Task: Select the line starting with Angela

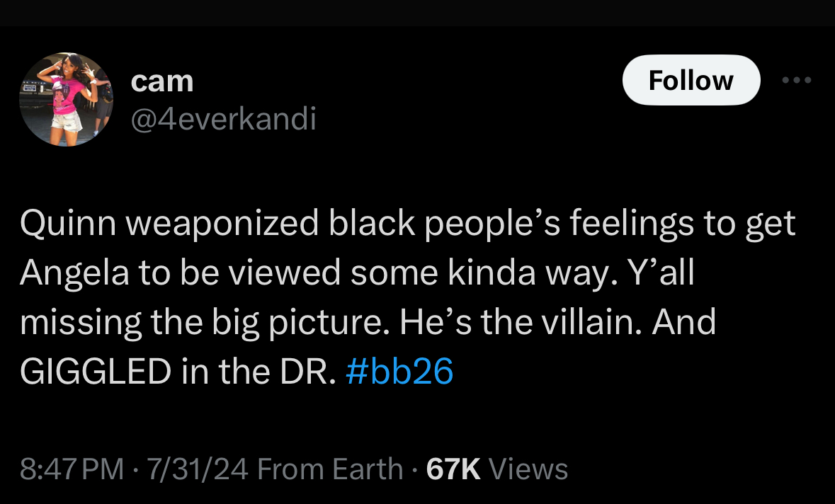Action: pos(358,273)
